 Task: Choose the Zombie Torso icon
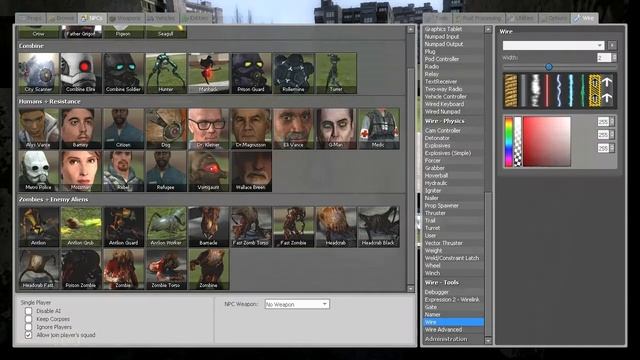click(166, 269)
